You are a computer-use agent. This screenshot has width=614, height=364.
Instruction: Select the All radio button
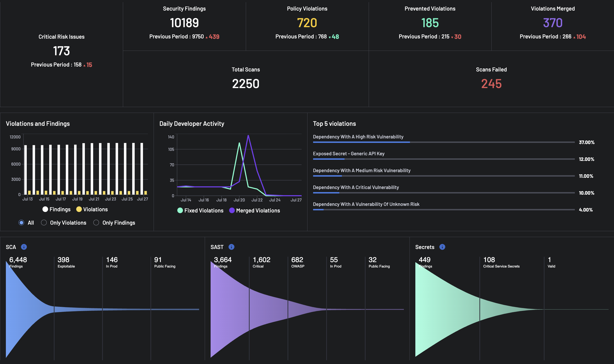(x=21, y=223)
